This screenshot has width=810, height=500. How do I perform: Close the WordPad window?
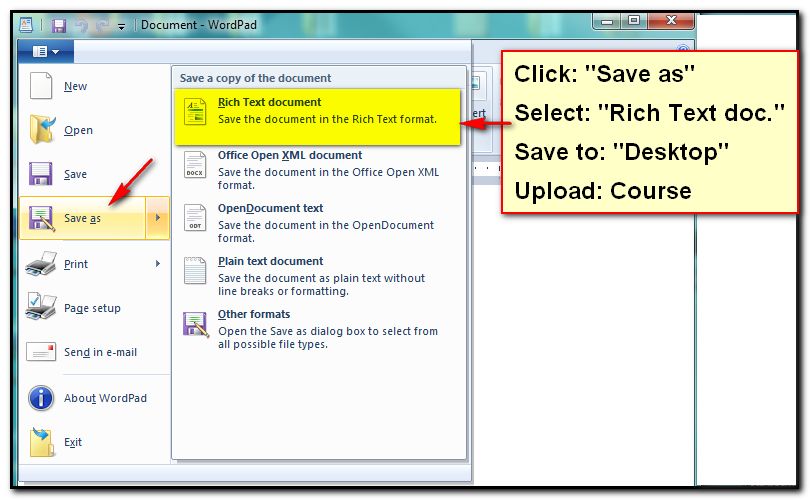[671, 21]
